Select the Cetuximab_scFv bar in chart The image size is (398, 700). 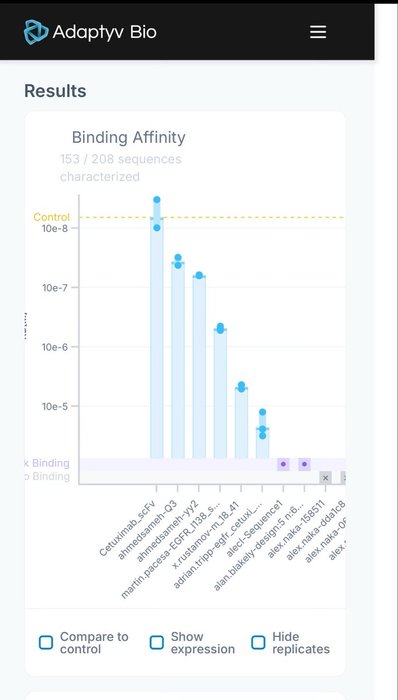(157, 338)
